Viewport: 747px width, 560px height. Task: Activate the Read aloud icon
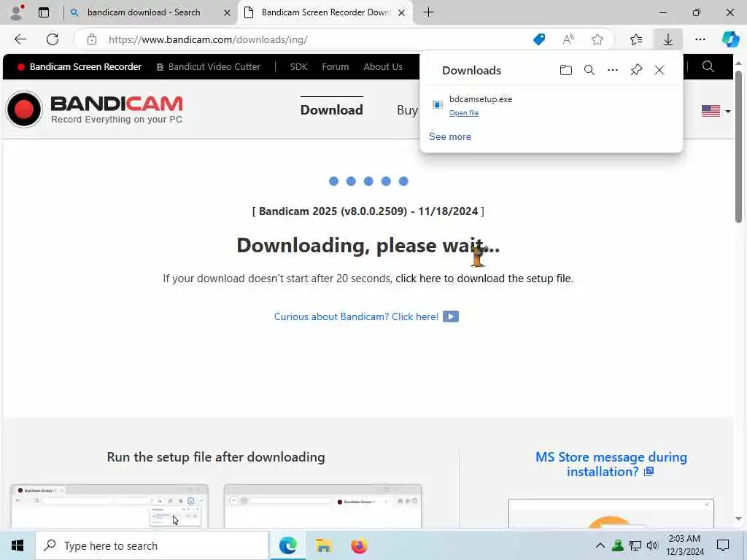568,39
